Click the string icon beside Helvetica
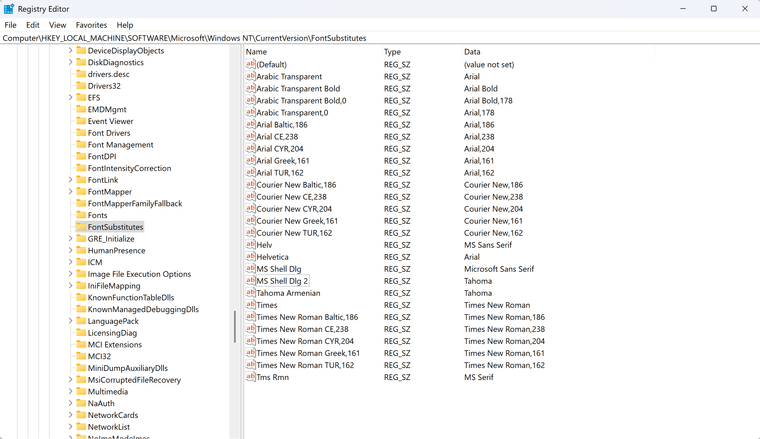Screen dimensions: 760x439 [251, 256]
